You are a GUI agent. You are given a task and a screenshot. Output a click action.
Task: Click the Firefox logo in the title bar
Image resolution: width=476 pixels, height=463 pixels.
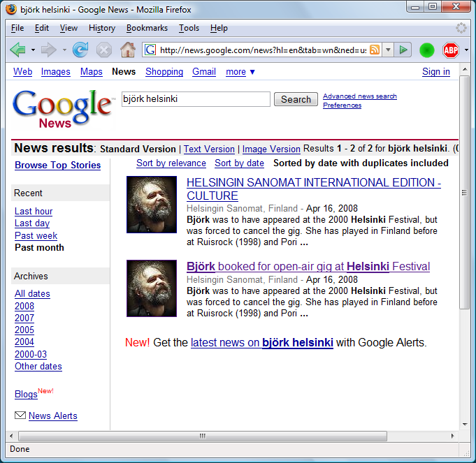11,9
